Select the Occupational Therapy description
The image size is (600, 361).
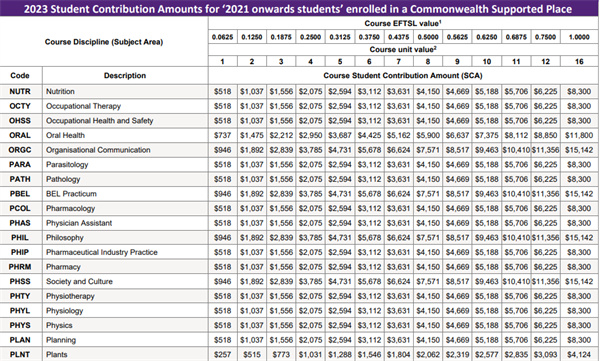83,106
